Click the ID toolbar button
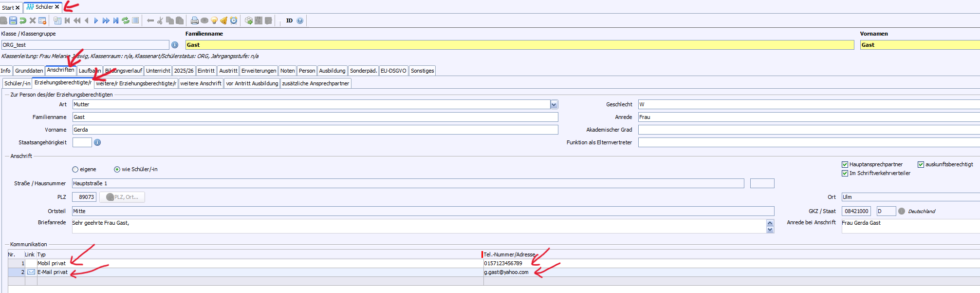980x293 pixels. click(x=289, y=20)
